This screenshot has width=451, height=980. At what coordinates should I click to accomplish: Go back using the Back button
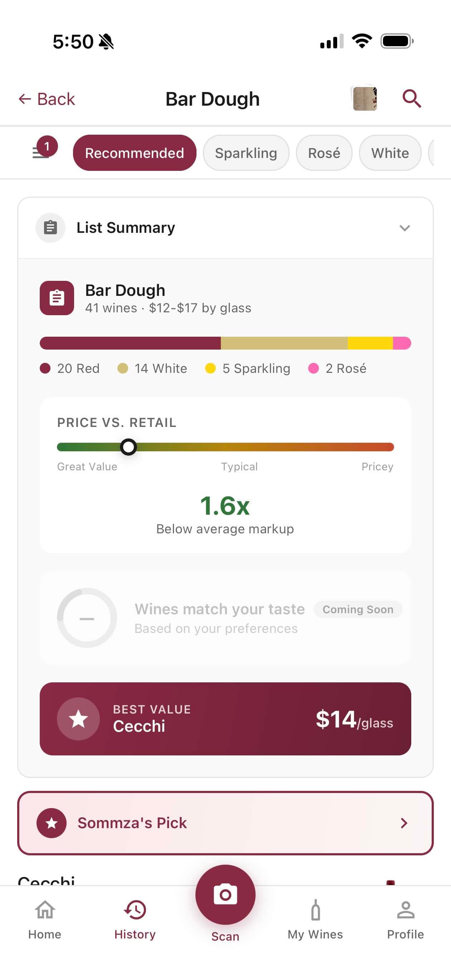(x=47, y=99)
